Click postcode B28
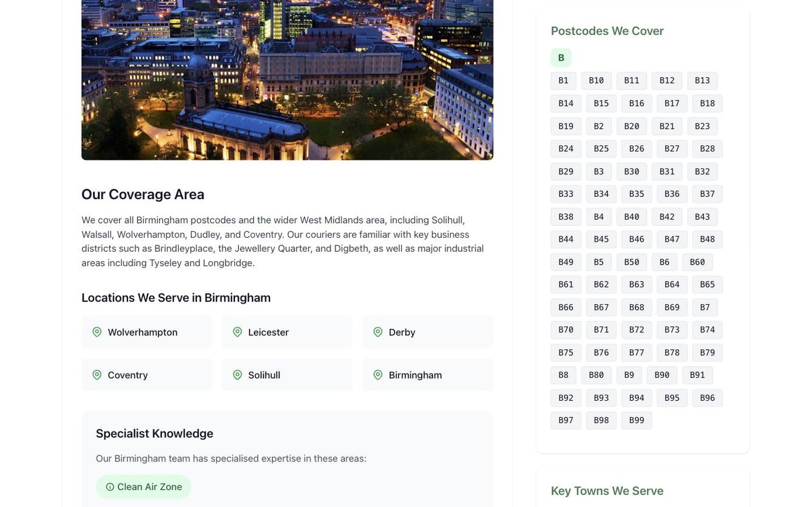 pos(707,148)
